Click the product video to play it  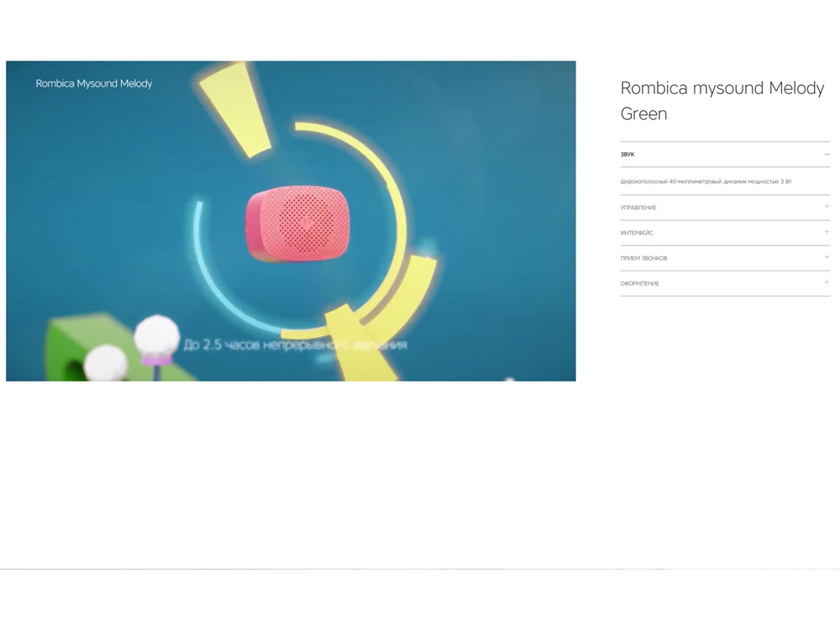(291, 219)
